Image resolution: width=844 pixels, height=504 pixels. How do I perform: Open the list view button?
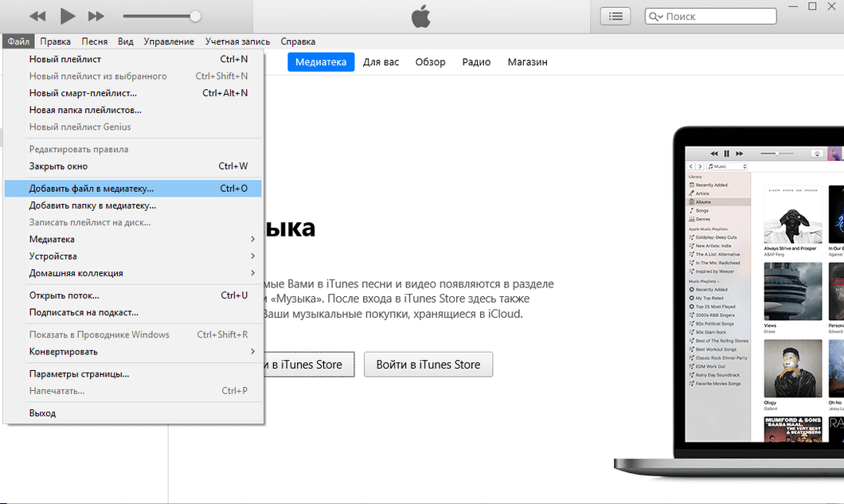point(615,16)
